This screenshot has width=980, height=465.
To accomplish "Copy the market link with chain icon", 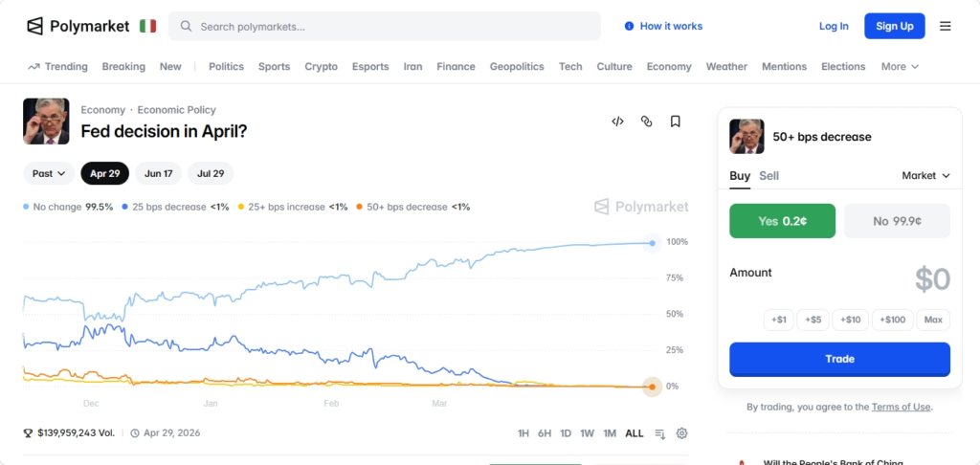I will tap(646, 122).
